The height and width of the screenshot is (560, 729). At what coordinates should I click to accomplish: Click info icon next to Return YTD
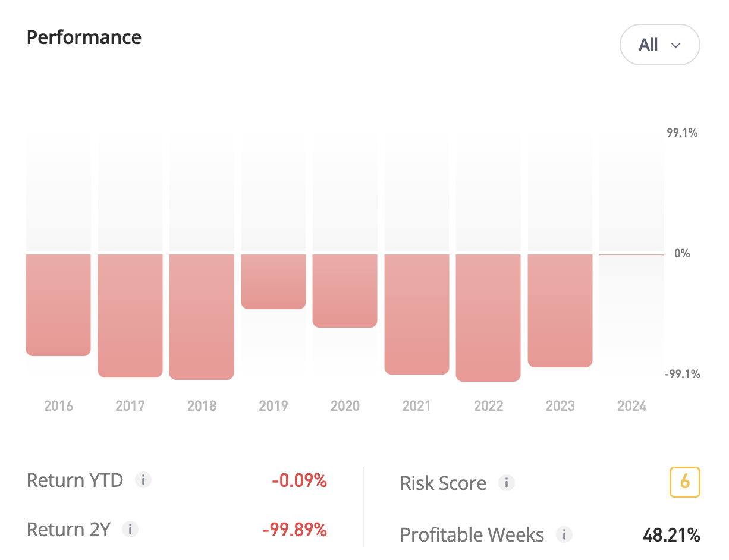click(143, 480)
